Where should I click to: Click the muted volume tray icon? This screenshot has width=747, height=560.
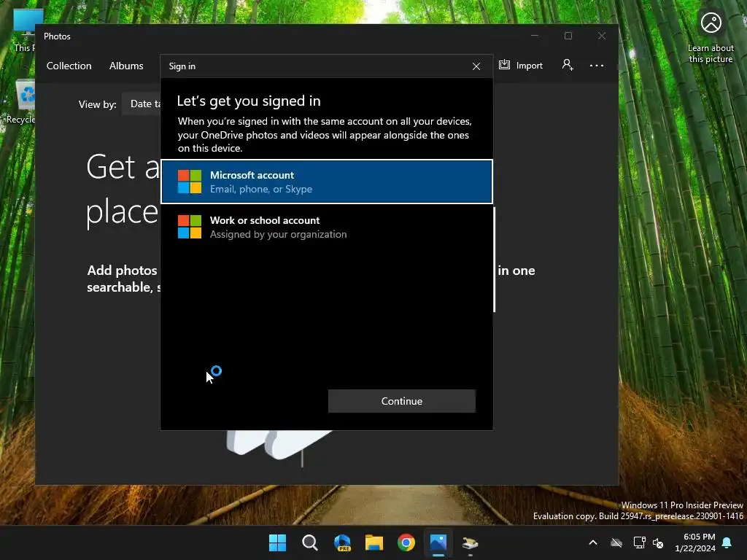(x=658, y=542)
